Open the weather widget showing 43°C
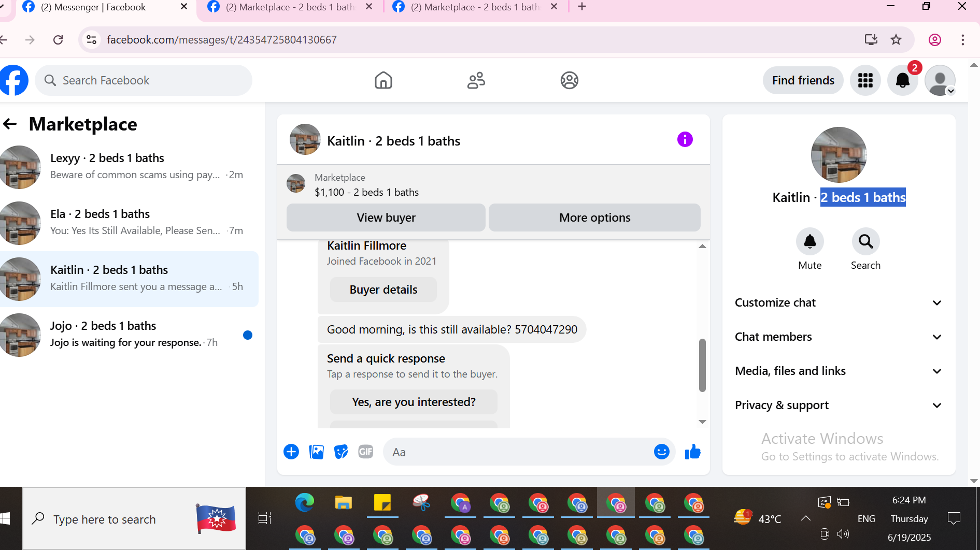 tap(758, 518)
